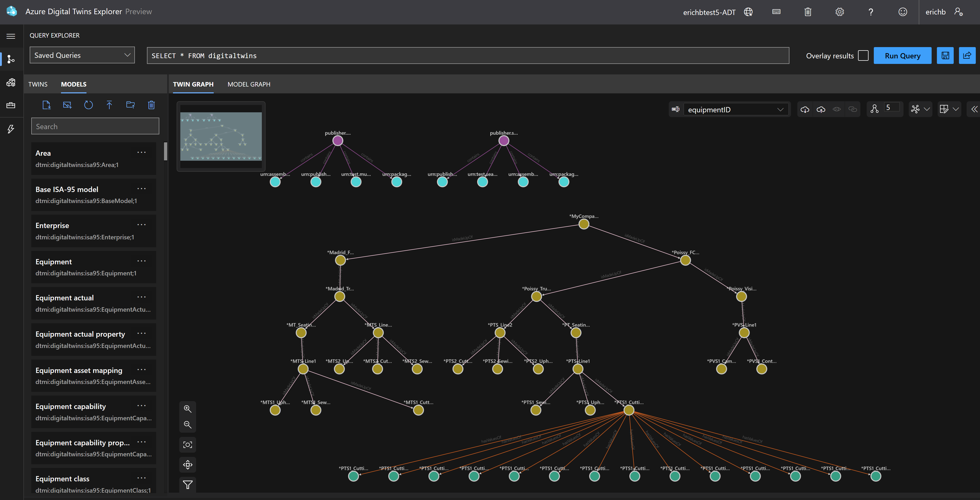The width and height of the screenshot is (980, 500).
Task: Click the import graph cloud-upload icon
Action: 821,110
